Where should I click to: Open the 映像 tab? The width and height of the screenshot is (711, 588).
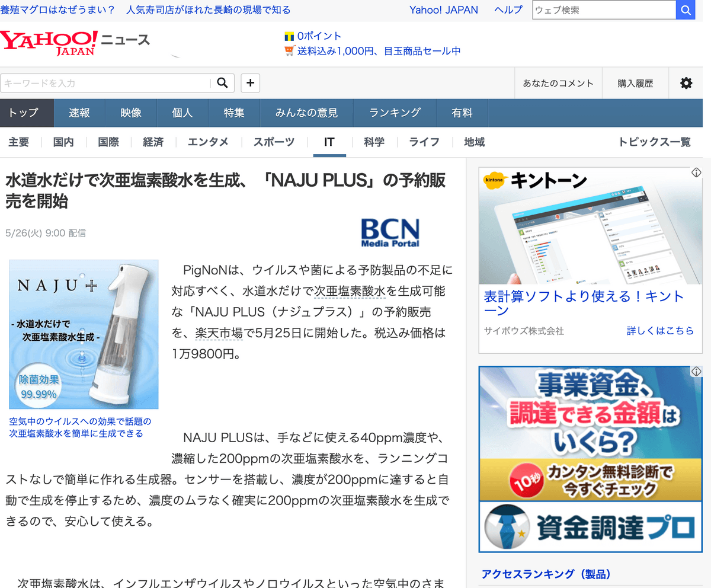tap(131, 113)
